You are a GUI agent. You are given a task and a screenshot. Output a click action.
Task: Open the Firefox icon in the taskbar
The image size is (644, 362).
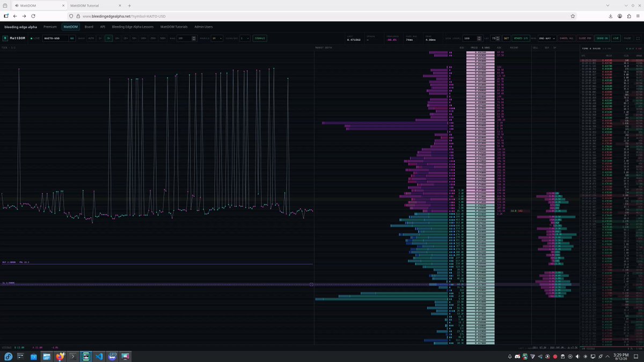[60, 356]
